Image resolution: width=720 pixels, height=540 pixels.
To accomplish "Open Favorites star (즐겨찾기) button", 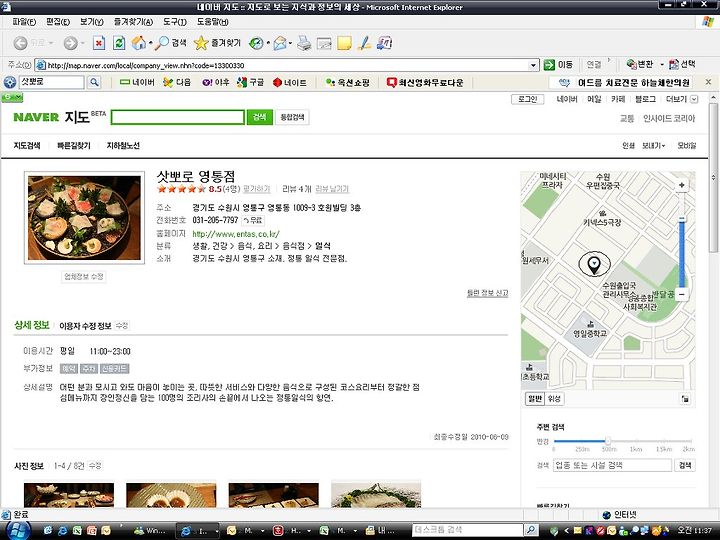I will click(x=217, y=43).
